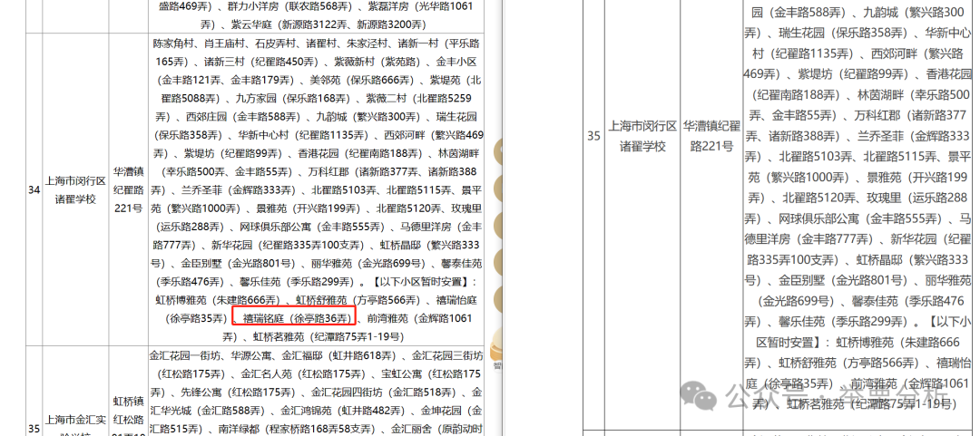Image resolution: width=980 pixels, height=436 pixels.
Task: Click 北翟路5103弄 in right table
Action: click(x=816, y=156)
